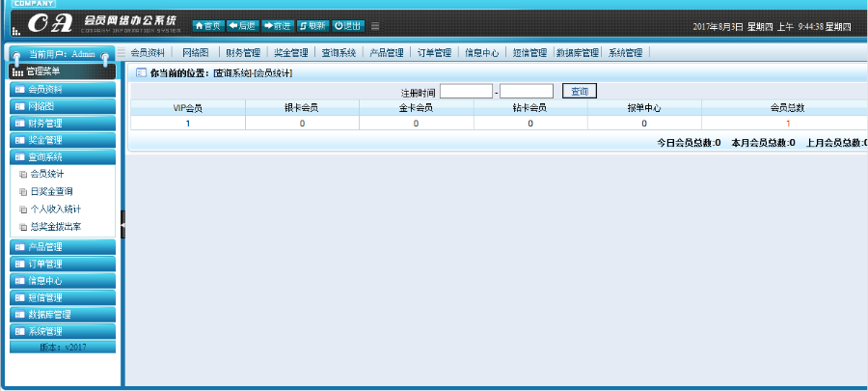Click the 刷新 refresh button
This screenshot has width=868, height=391.
click(x=312, y=25)
